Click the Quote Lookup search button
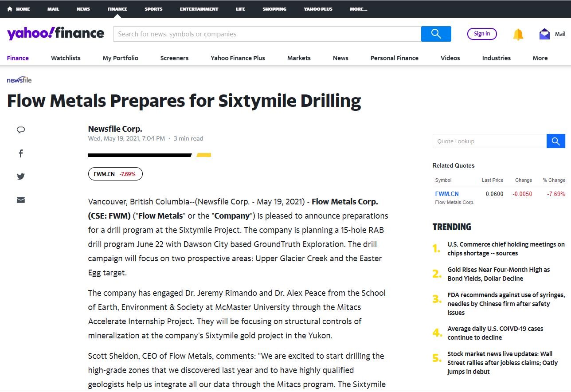 pos(556,141)
